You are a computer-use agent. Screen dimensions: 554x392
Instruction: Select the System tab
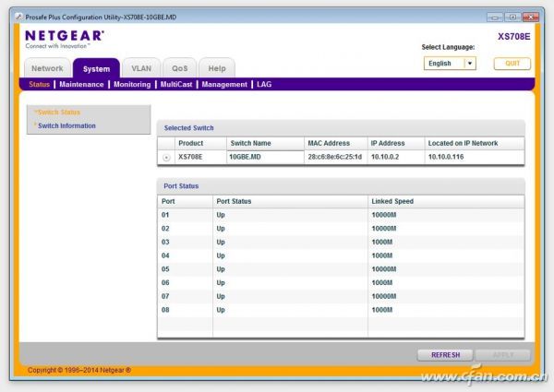pos(96,68)
